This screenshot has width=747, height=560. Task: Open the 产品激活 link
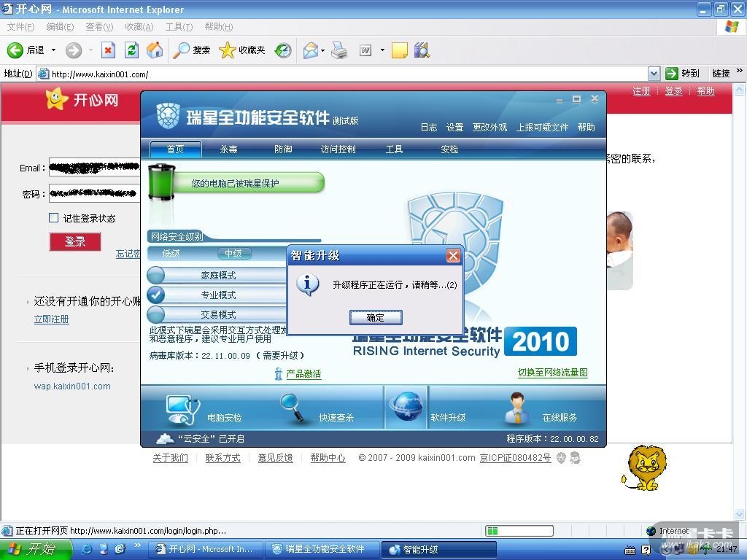pyautogui.click(x=303, y=374)
